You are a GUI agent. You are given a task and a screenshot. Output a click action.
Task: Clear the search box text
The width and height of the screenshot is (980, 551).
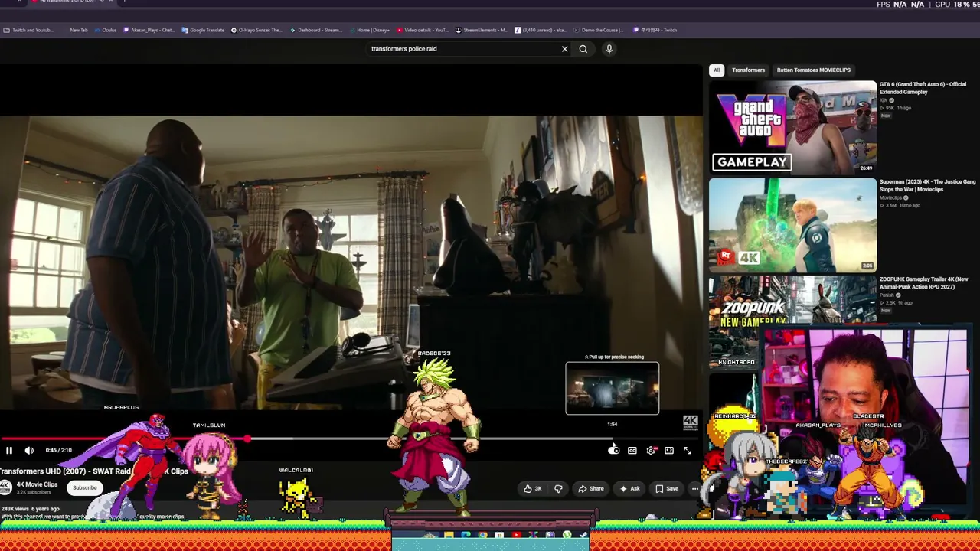(565, 49)
